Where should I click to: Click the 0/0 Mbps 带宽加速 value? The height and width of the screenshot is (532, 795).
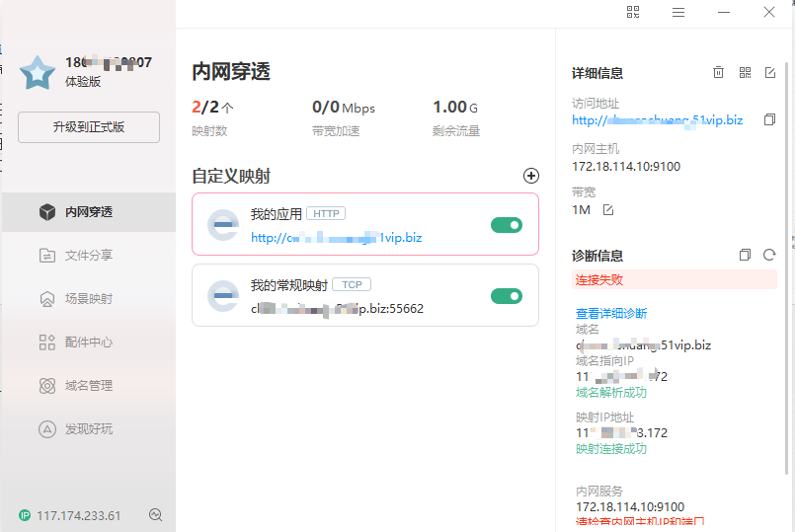pos(344,108)
